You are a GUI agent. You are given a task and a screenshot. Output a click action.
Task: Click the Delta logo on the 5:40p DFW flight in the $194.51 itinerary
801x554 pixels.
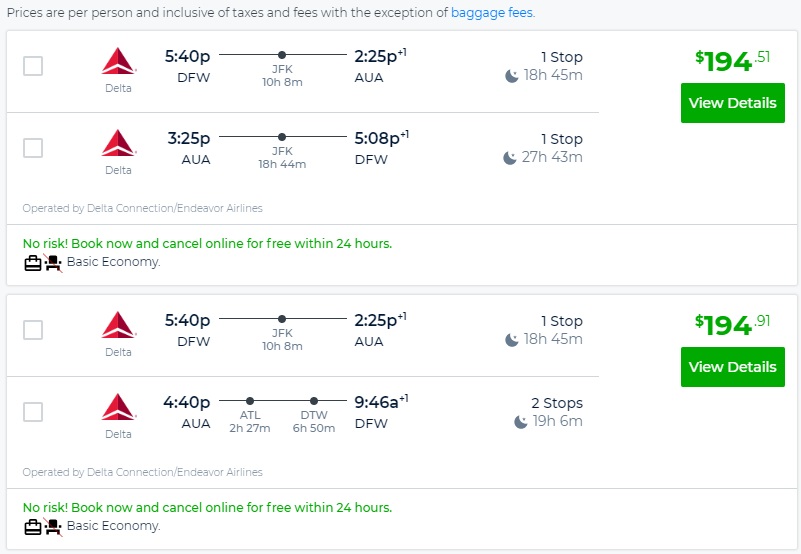[118, 61]
